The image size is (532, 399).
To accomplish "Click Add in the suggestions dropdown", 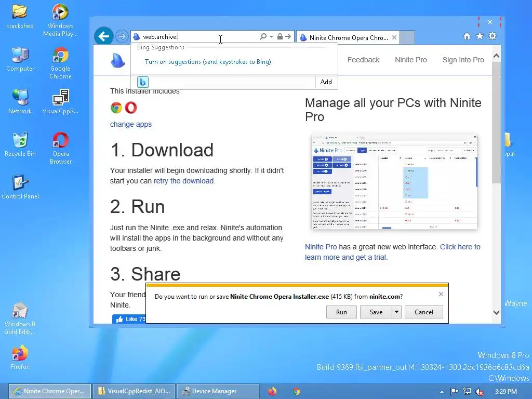I will coord(326,82).
